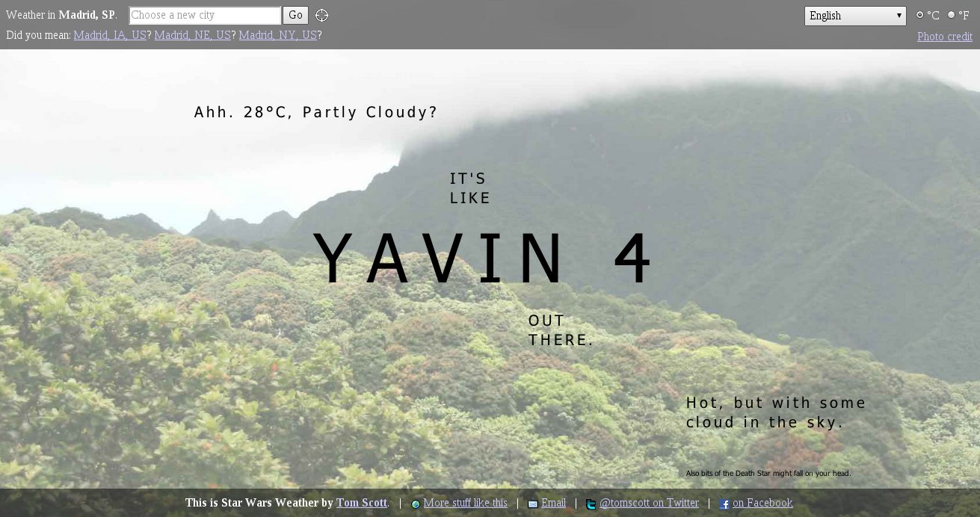Focus the Choose a new city field
Viewport: 980px width, 517px height.
(205, 15)
